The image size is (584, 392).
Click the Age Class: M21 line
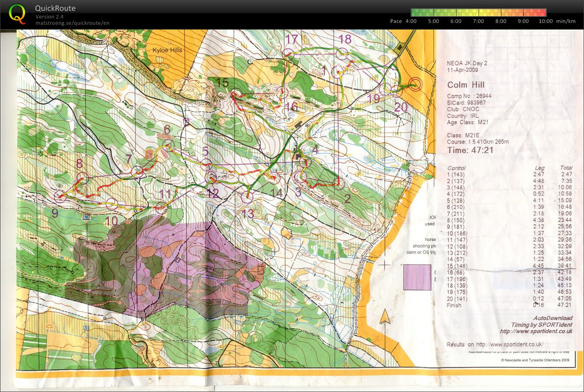click(x=467, y=122)
